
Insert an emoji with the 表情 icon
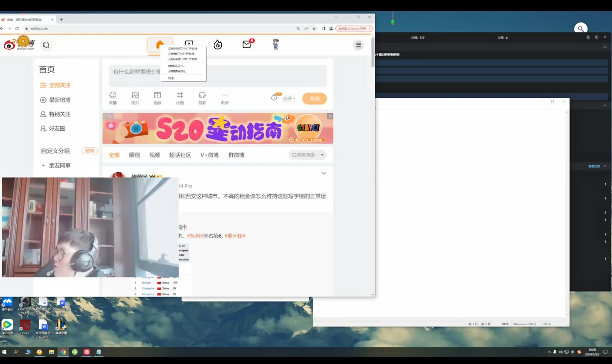coord(113,98)
